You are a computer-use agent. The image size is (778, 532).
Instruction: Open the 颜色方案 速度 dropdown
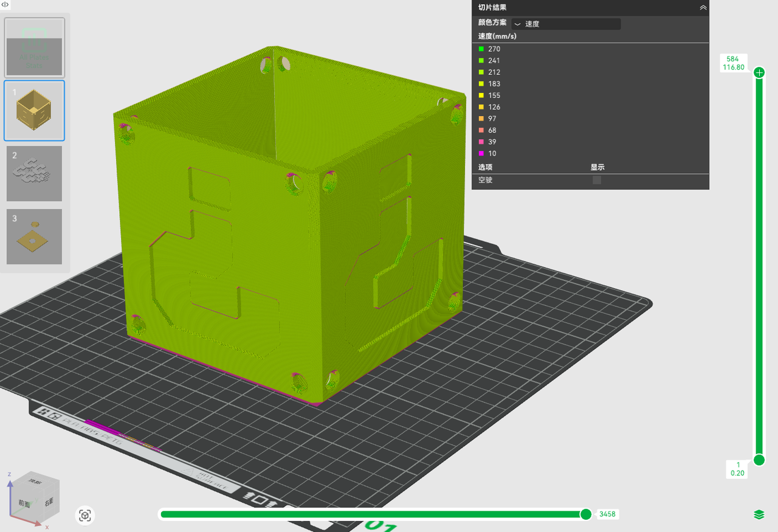tap(566, 24)
